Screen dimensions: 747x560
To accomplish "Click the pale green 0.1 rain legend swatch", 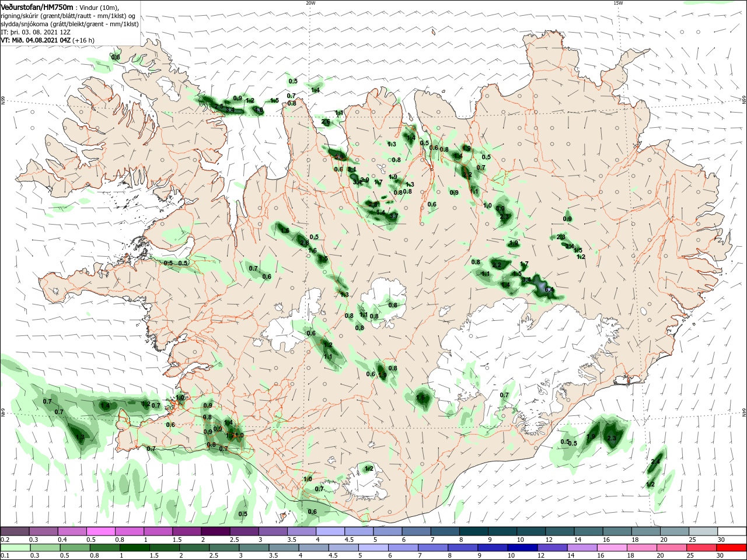I will [15, 548].
